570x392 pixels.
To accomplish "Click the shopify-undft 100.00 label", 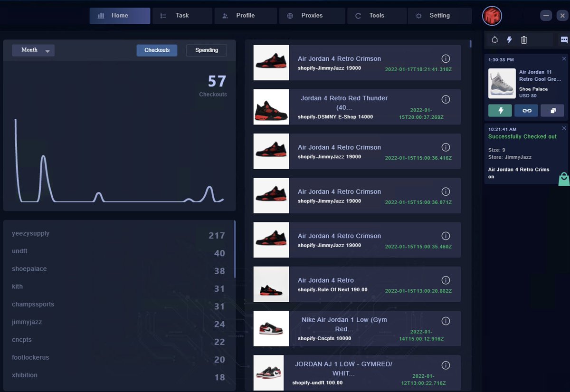I will click(x=317, y=382).
